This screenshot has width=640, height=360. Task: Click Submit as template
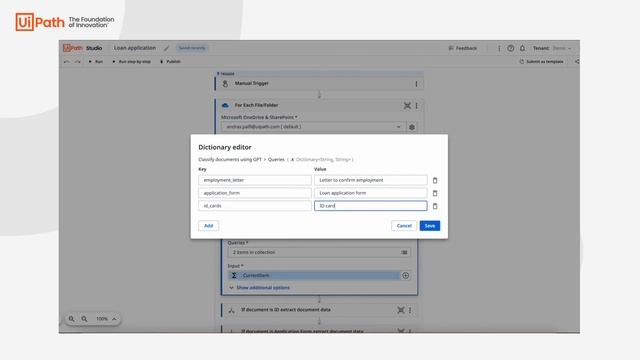coord(541,62)
